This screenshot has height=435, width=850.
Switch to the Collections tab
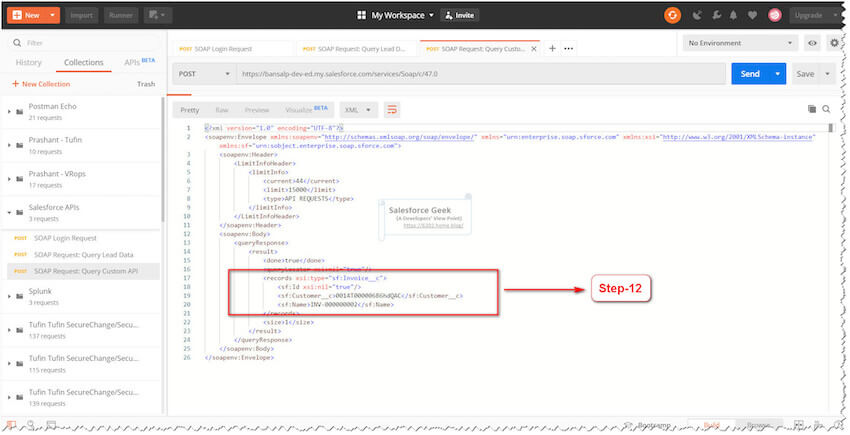83,62
